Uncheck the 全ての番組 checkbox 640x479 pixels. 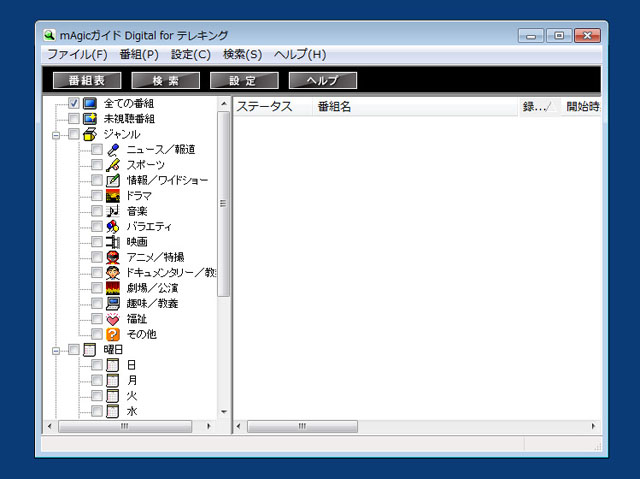pos(74,103)
